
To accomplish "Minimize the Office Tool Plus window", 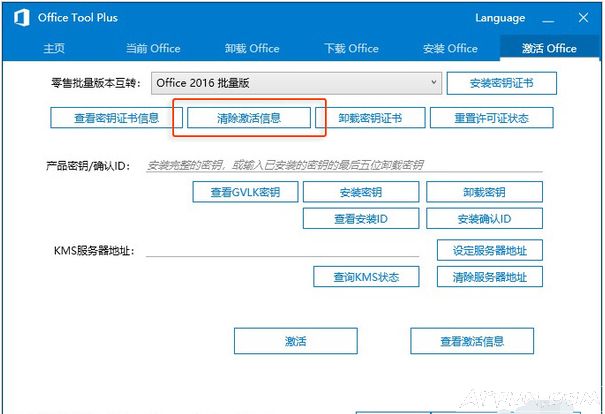I will (x=548, y=19).
